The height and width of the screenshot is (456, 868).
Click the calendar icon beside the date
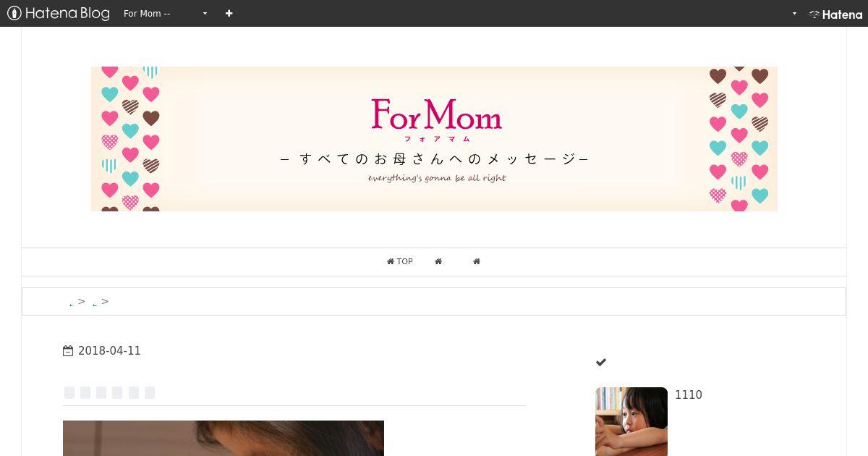(x=68, y=351)
